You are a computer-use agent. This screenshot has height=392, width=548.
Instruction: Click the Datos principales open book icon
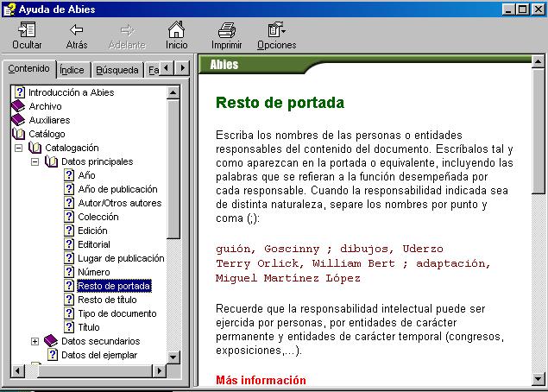pyautogui.click(x=52, y=161)
